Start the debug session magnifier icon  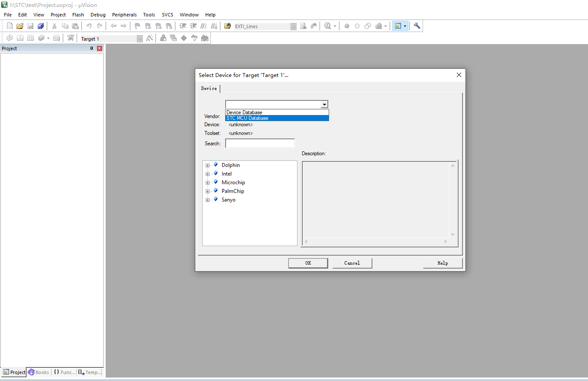[328, 26]
